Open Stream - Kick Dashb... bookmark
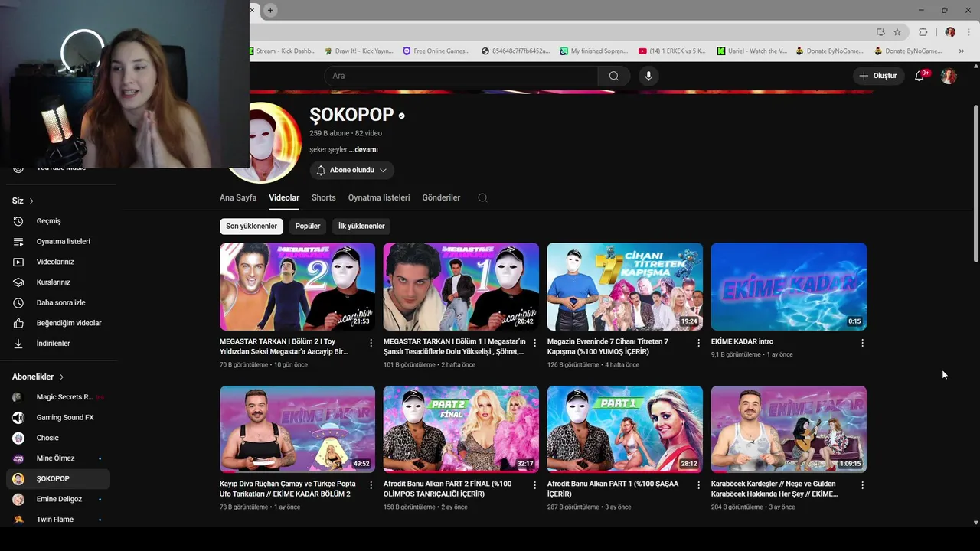980x551 pixels. click(283, 51)
